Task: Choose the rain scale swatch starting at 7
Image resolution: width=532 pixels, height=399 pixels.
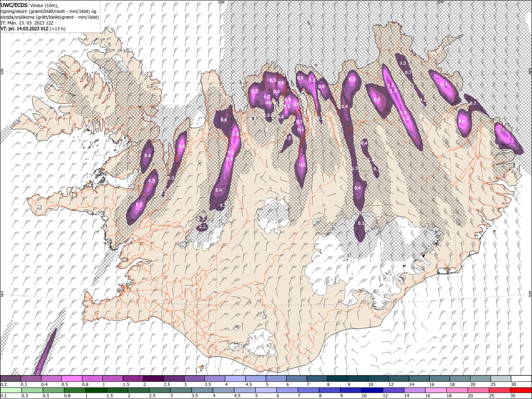Action: coord(308,390)
